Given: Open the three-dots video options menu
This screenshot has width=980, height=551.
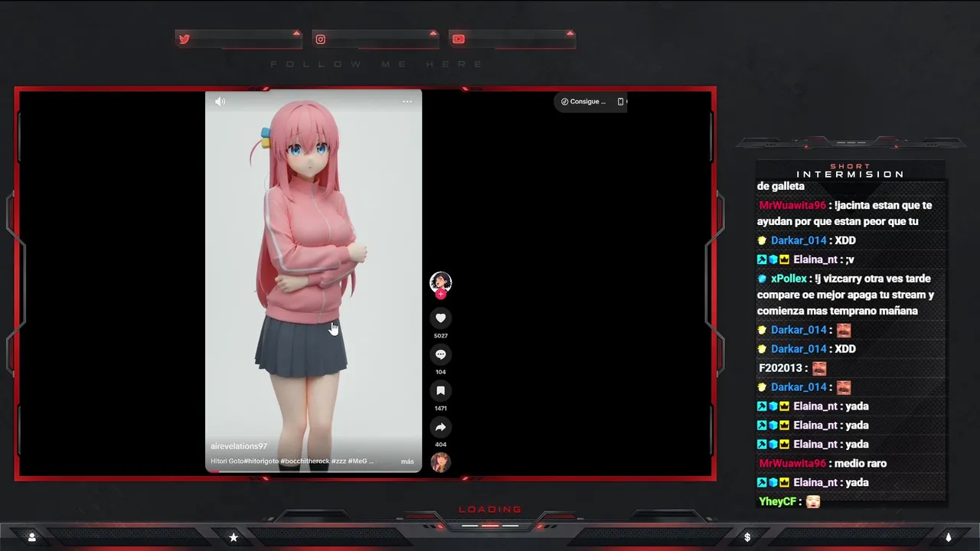Looking at the screenshot, I should [x=407, y=101].
